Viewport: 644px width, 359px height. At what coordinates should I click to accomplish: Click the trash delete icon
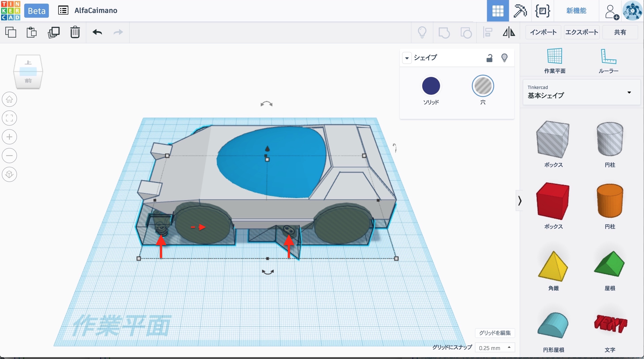(75, 32)
